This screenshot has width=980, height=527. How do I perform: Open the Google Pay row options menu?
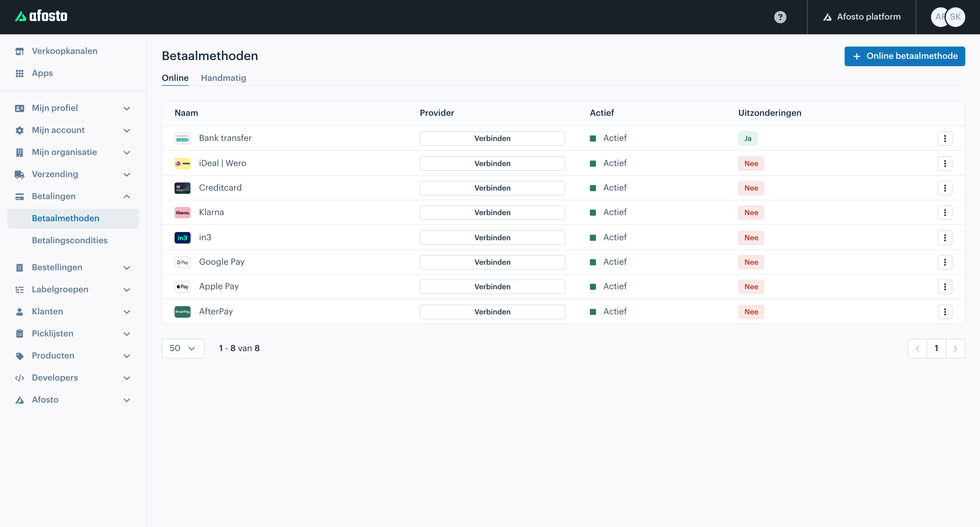[x=944, y=262]
